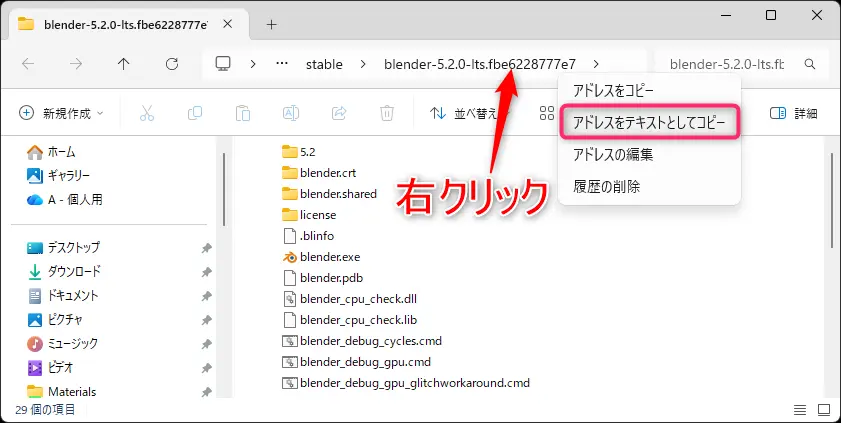Image resolution: width=841 pixels, height=423 pixels.
Task: Click the Rename icon in toolbar
Action: click(x=291, y=113)
